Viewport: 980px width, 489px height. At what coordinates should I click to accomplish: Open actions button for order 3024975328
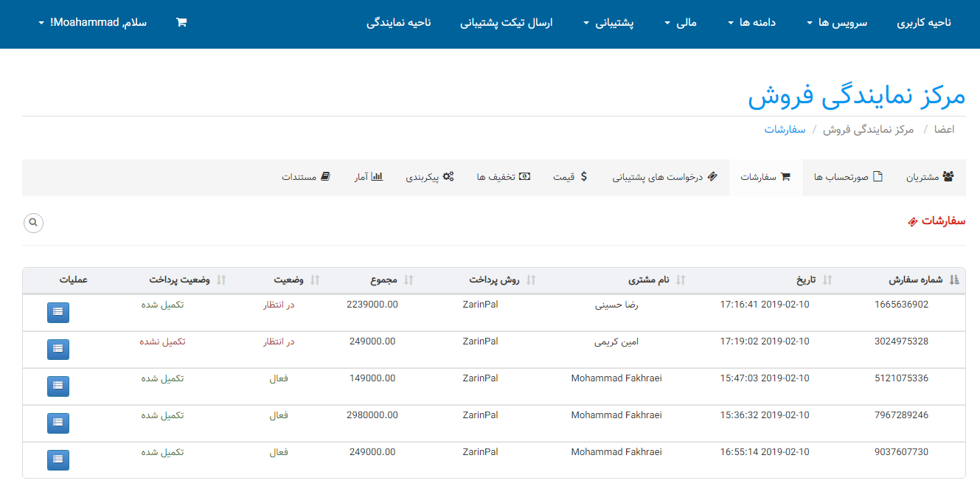[58, 350]
